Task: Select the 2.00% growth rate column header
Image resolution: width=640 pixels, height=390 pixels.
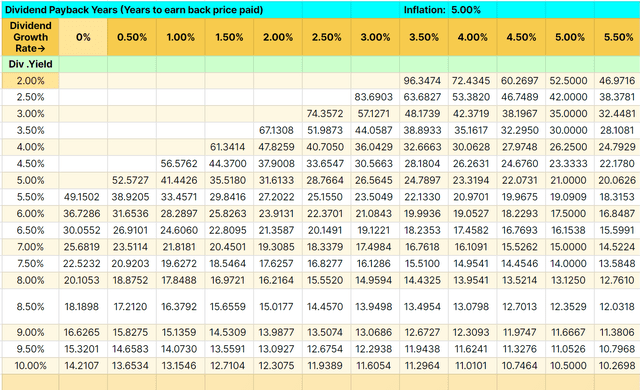Action: (x=278, y=37)
